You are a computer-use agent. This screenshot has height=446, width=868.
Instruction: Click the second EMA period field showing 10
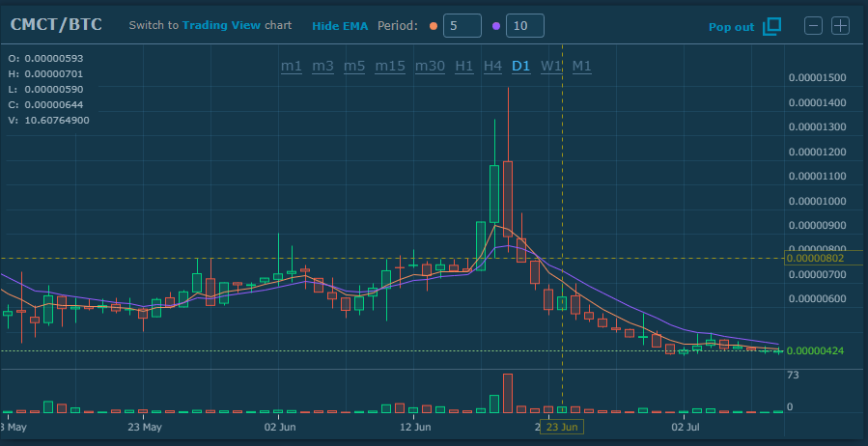tap(524, 26)
